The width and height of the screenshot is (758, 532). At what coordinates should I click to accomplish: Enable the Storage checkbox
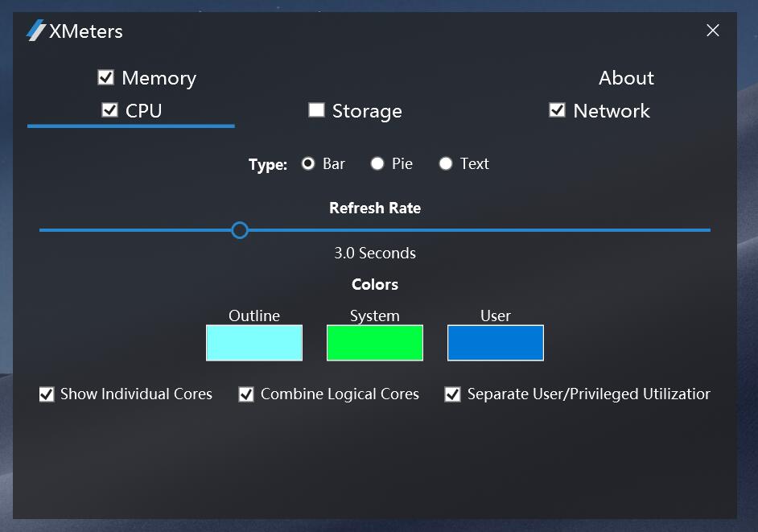[316, 110]
